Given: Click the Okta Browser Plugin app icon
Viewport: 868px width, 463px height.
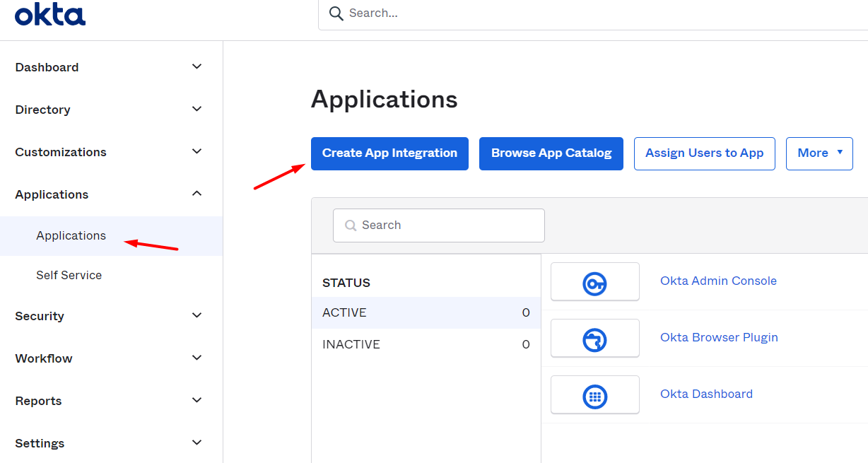Looking at the screenshot, I should click(594, 338).
